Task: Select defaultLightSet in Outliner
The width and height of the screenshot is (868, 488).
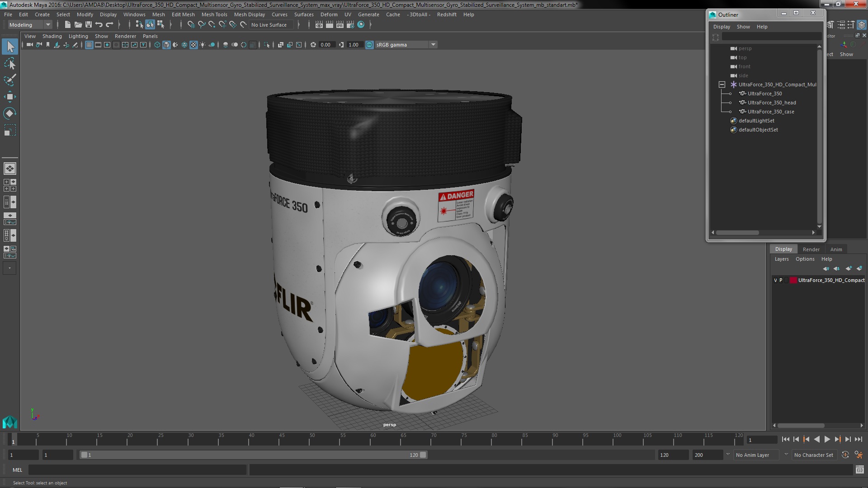Action: click(756, 121)
